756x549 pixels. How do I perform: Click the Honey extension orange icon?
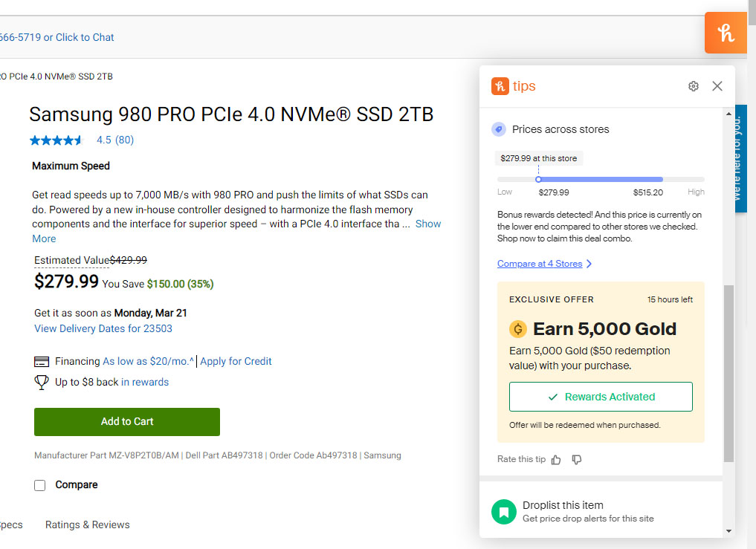726,33
